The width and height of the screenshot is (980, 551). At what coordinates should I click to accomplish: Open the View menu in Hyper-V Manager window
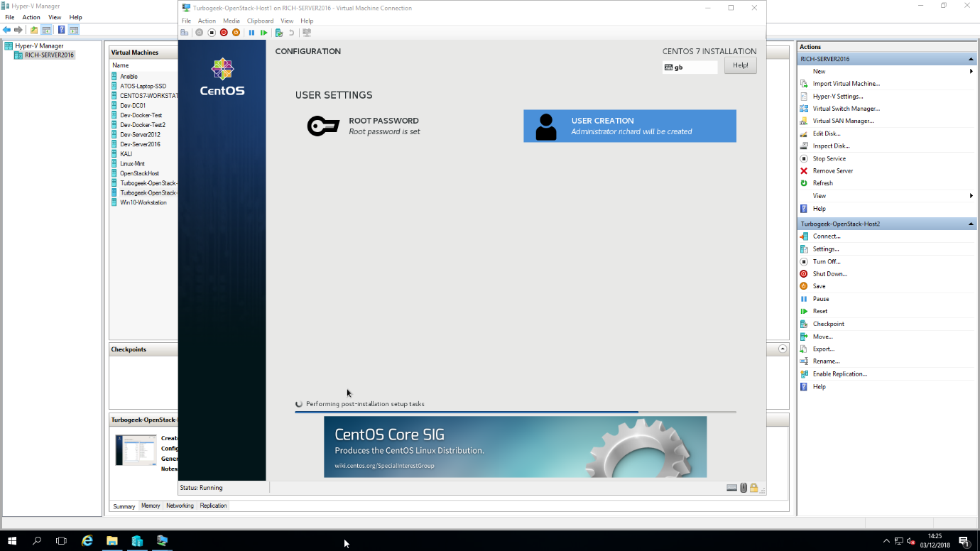[x=55, y=17]
